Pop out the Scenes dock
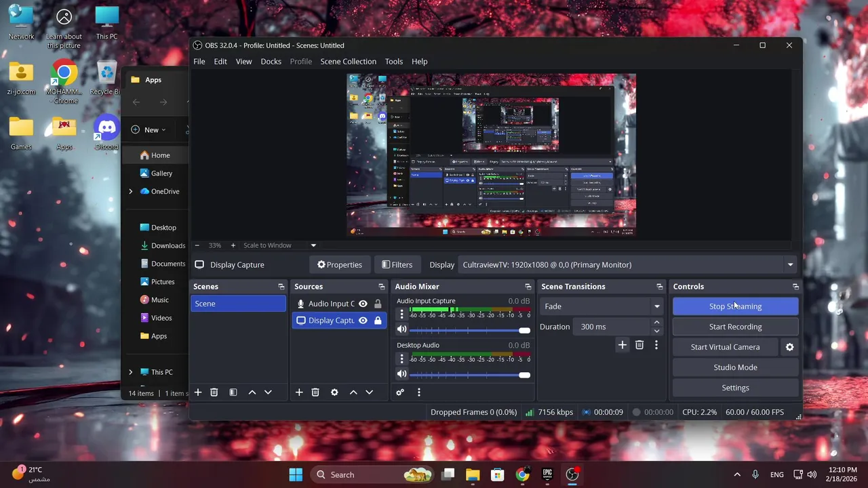The height and width of the screenshot is (488, 868). coord(281,287)
